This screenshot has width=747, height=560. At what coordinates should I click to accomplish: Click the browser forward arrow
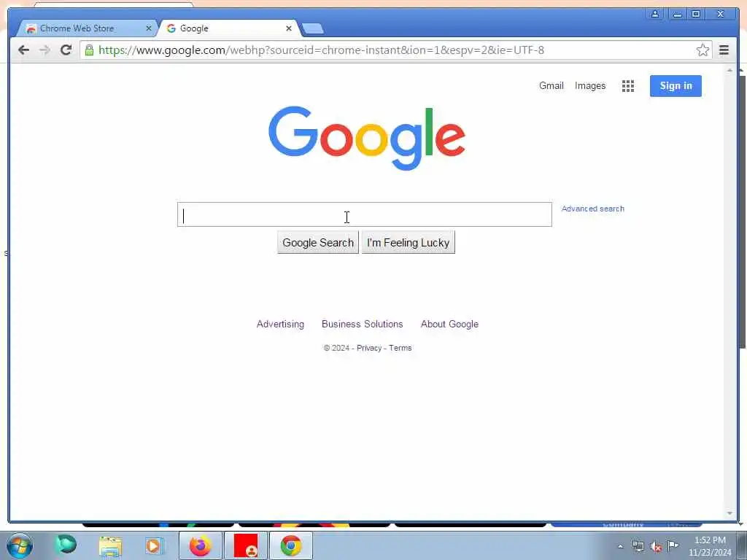(44, 50)
